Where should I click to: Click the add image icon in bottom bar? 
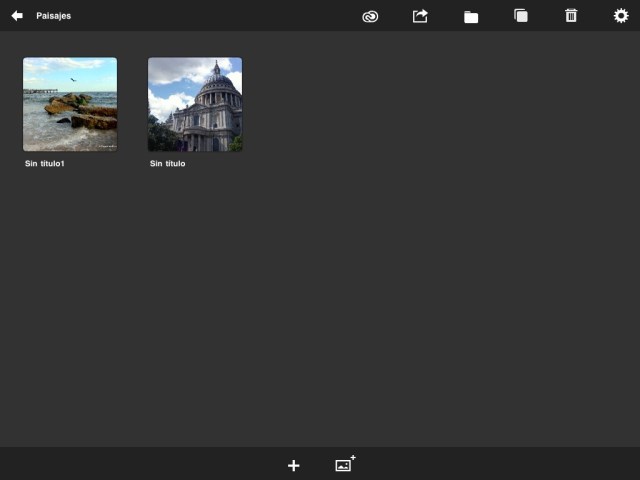(345, 464)
